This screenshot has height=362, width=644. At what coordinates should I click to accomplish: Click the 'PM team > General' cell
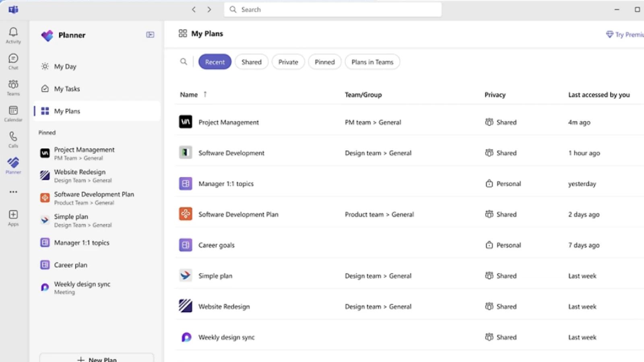(373, 122)
